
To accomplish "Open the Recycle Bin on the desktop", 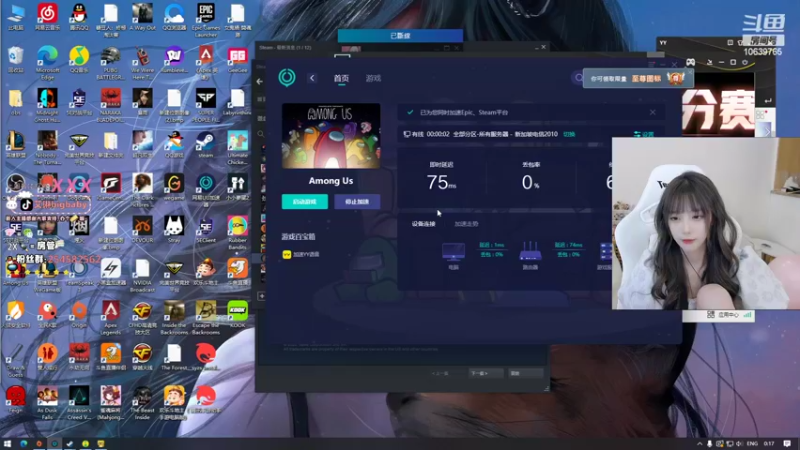I will [x=16, y=59].
